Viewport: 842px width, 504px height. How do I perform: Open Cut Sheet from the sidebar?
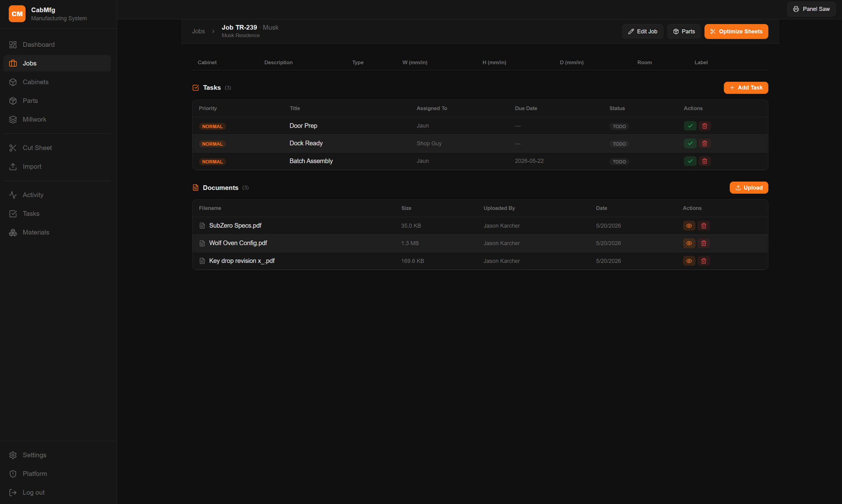[x=57, y=148]
